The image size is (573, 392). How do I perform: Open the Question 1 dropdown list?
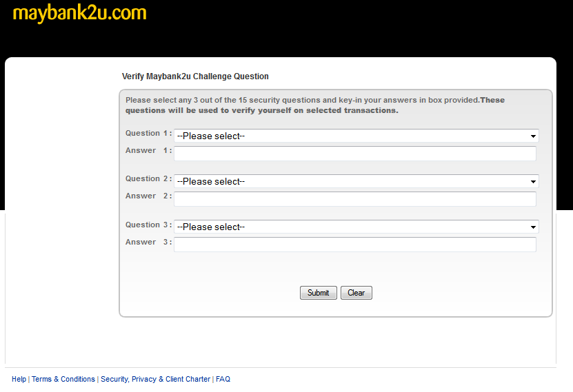pyautogui.click(x=356, y=136)
